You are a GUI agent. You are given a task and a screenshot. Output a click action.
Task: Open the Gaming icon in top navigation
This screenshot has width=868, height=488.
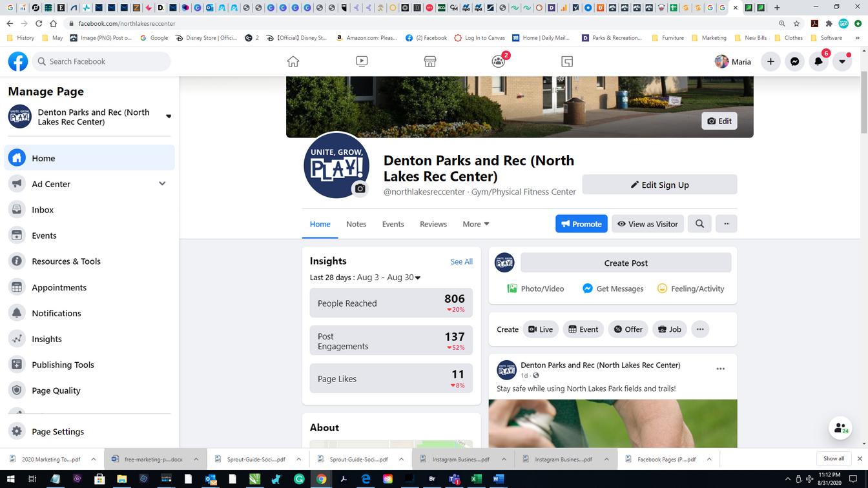tap(567, 61)
